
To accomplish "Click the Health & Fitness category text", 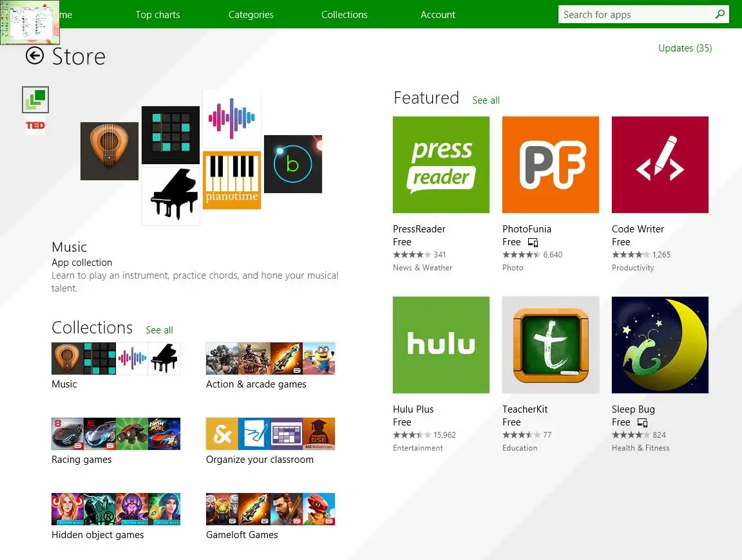I will pos(641,448).
